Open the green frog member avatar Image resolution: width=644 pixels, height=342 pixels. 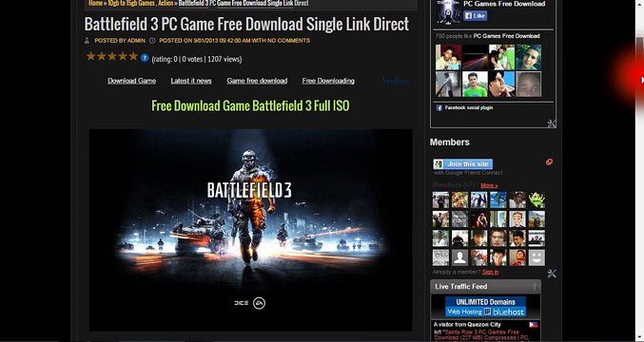click(x=537, y=200)
